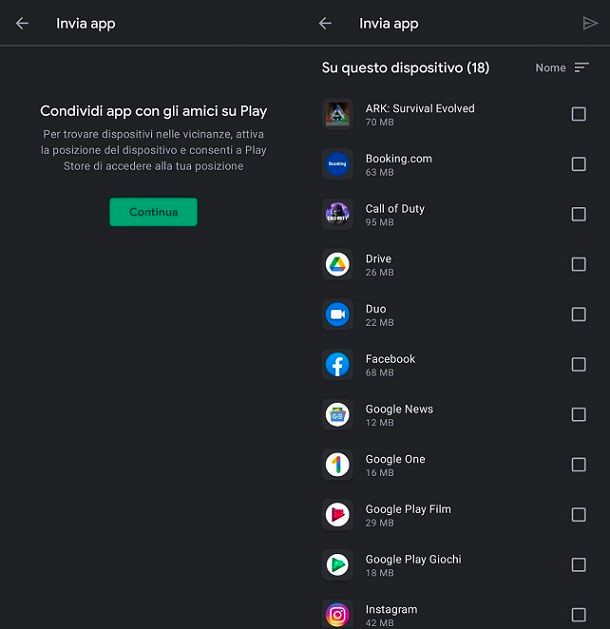
Task: Tap the Call of Duty app icon
Action: pyautogui.click(x=337, y=214)
